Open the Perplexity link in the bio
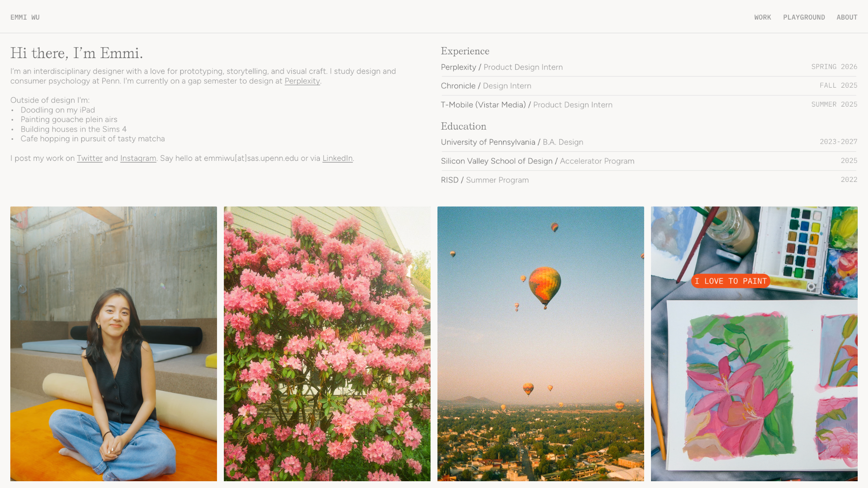The width and height of the screenshot is (868, 488). [302, 81]
